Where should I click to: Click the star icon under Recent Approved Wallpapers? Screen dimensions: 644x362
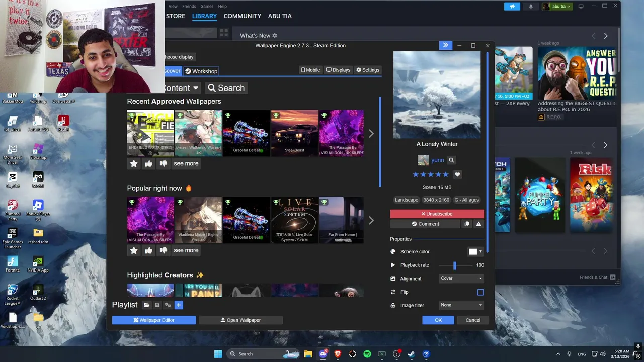(x=134, y=163)
